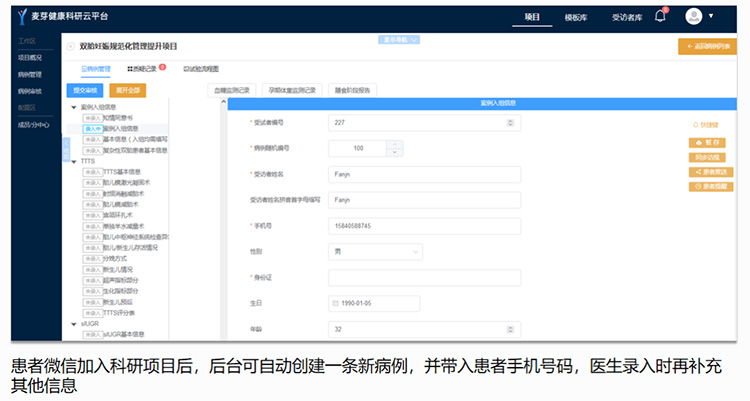Click the 姓名拼音首字母缩写 input field
Image resolution: width=750 pixels, height=401 pixels.
[424, 200]
